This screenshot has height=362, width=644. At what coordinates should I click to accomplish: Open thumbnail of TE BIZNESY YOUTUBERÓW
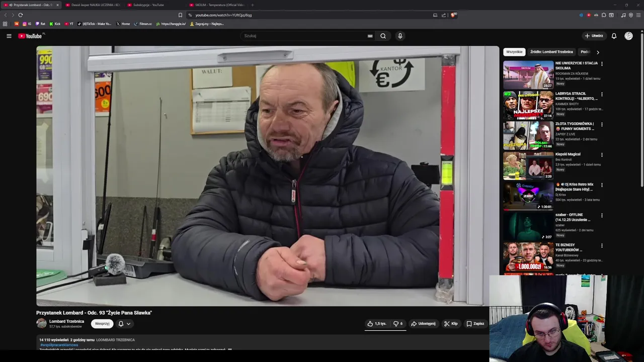click(x=528, y=256)
